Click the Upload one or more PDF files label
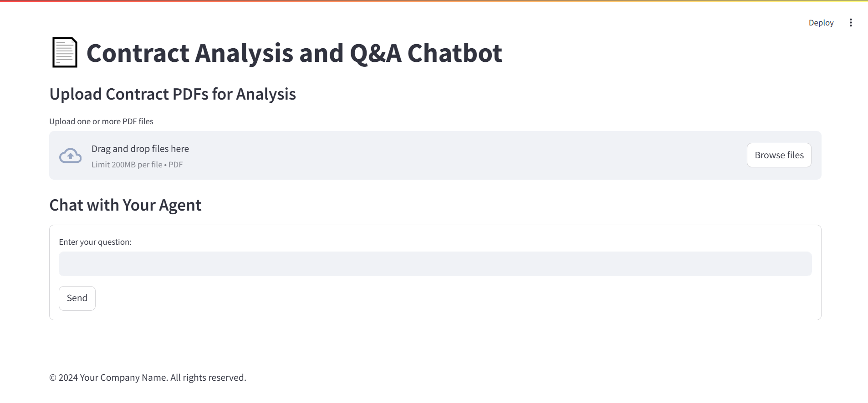This screenshot has width=868, height=403. point(101,121)
